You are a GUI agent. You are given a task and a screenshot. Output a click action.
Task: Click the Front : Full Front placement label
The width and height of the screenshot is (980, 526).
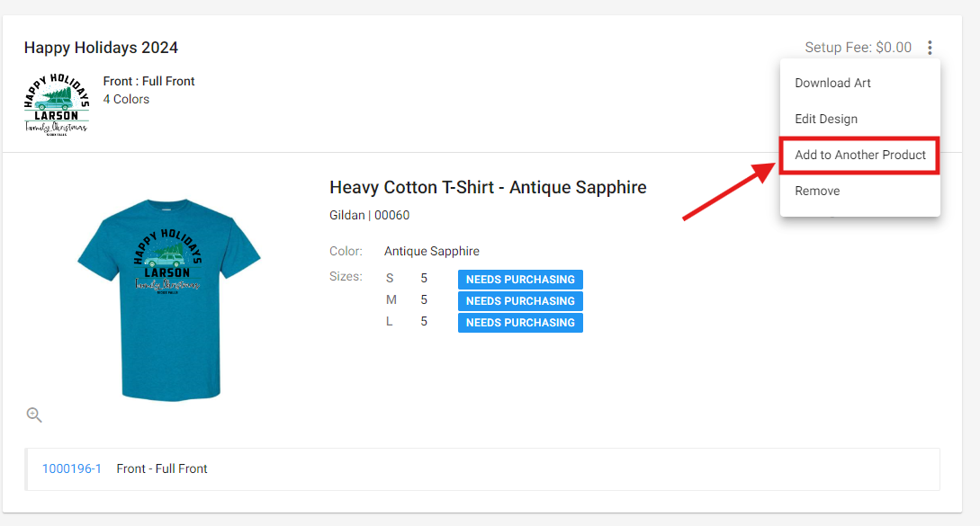(x=148, y=81)
